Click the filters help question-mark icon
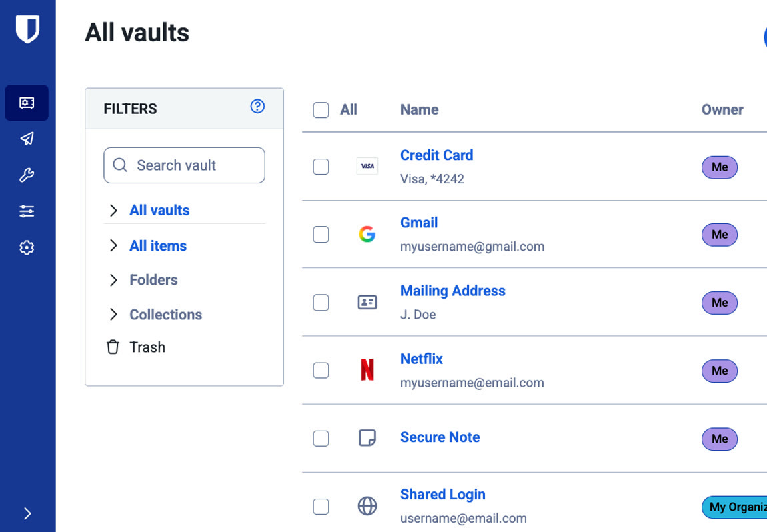The width and height of the screenshot is (767, 532). point(258,106)
